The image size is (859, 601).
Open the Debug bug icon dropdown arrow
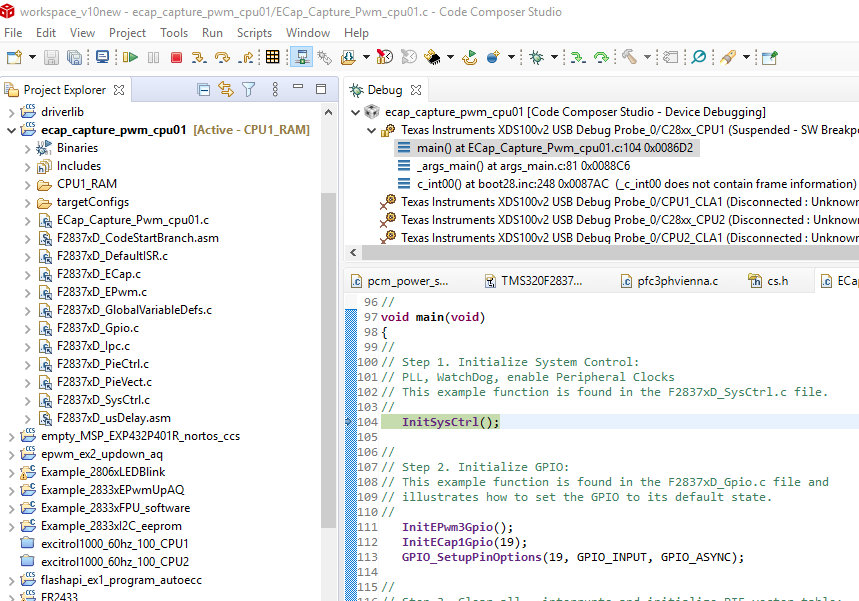tap(552, 58)
